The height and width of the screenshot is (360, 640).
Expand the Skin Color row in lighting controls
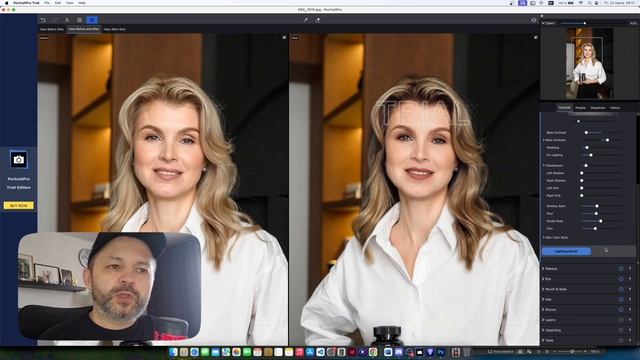(544, 237)
